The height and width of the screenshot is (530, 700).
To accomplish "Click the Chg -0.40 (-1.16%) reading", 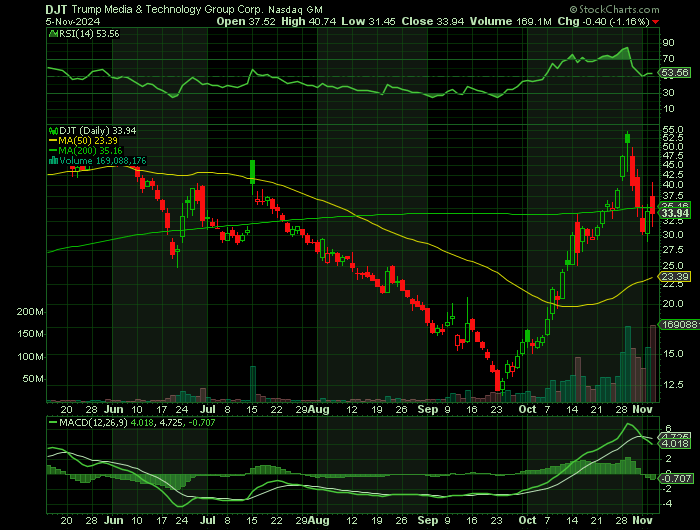I will (603, 21).
